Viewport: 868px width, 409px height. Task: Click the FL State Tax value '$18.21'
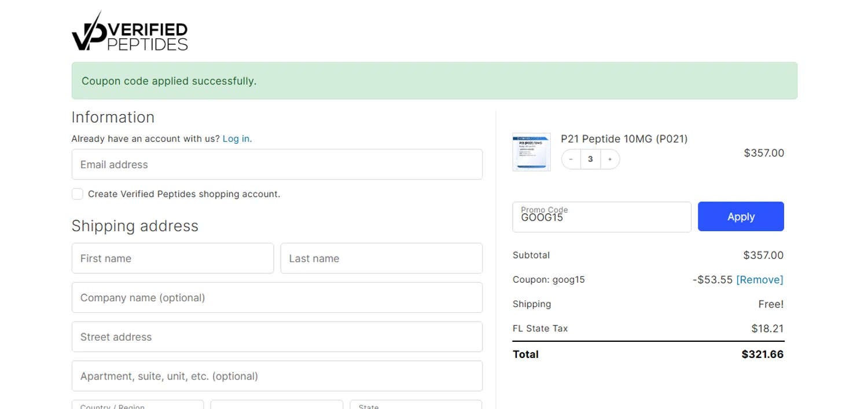point(768,328)
